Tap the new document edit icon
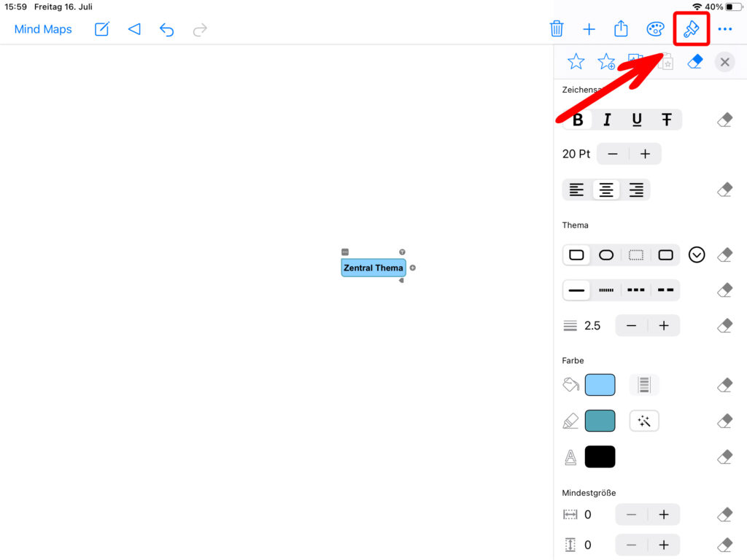 [102, 29]
